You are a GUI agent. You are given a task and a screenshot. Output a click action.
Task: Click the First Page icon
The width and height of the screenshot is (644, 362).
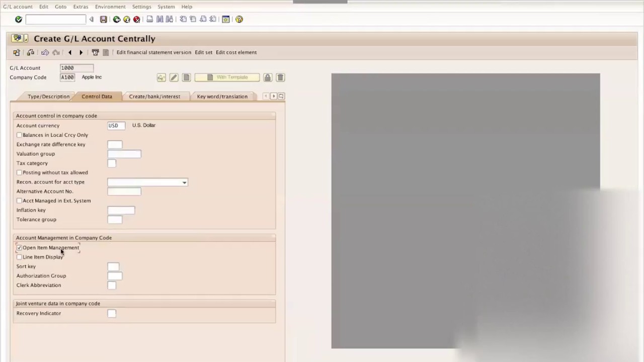click(183, 19)
